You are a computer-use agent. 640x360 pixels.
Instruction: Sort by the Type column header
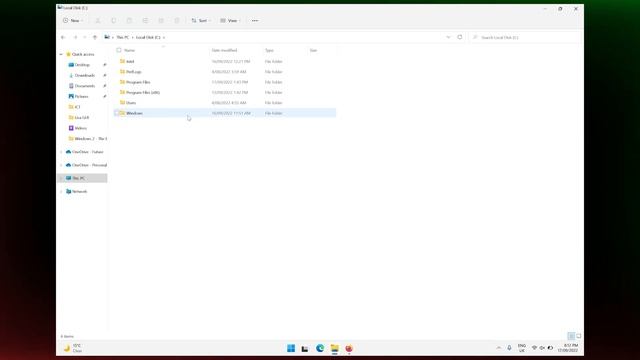[x=269, y=50]
